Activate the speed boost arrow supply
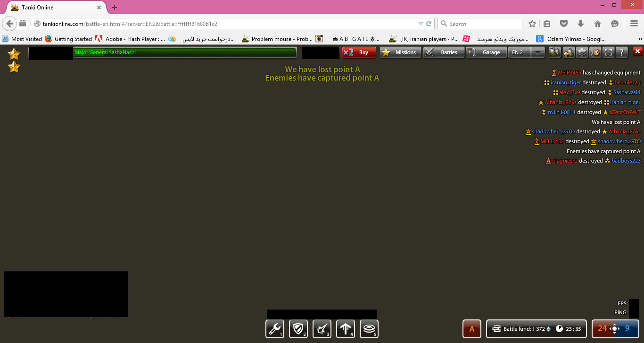The image size is (644, 343). pyautogui.click(x=345, y=328)
